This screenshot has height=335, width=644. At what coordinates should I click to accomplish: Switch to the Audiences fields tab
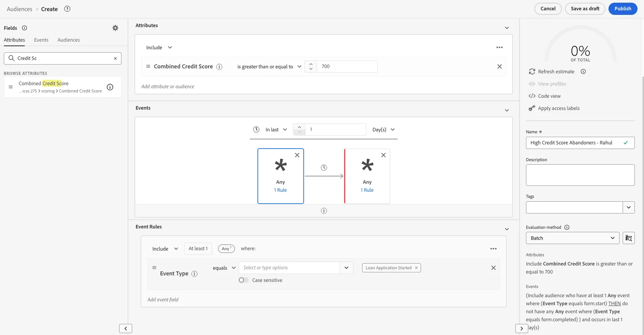click(69, 40)
